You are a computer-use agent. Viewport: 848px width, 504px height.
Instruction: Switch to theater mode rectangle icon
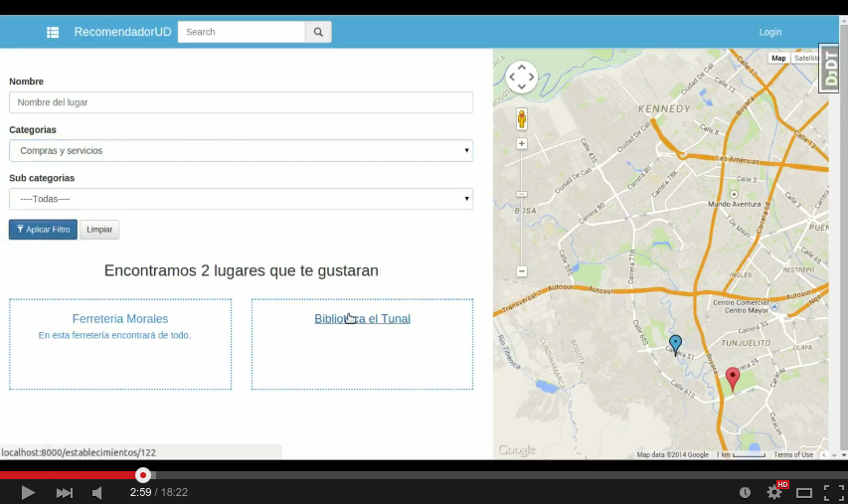pyautogui.click(x=804, y=493)
